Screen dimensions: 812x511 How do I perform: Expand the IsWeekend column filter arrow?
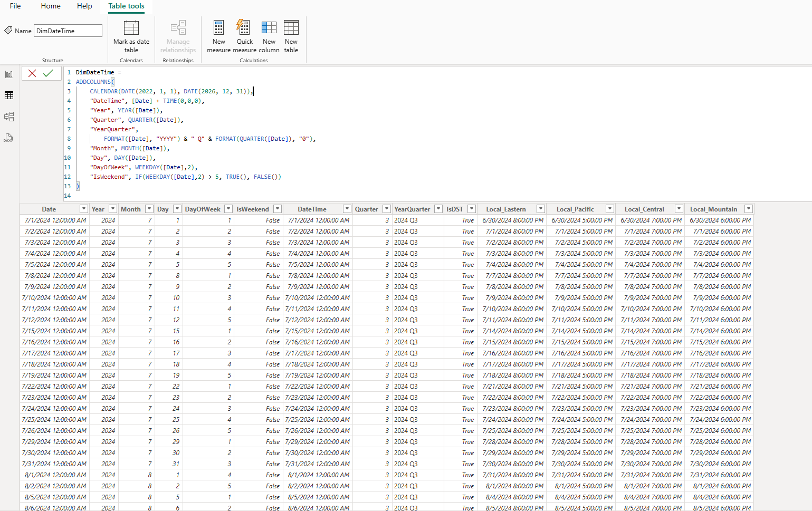278,209
